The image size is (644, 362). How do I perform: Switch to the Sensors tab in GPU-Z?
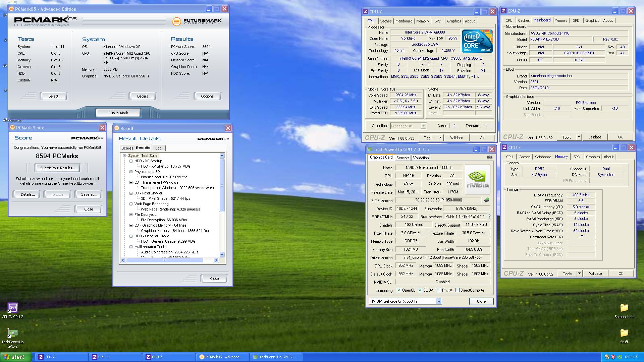[x=403, y=158]
